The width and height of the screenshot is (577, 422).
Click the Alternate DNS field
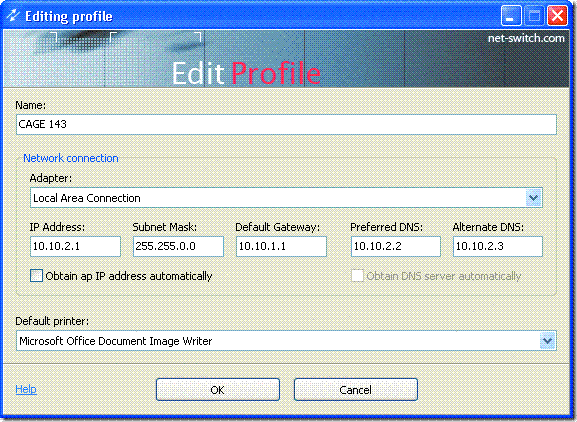point(498,246)
